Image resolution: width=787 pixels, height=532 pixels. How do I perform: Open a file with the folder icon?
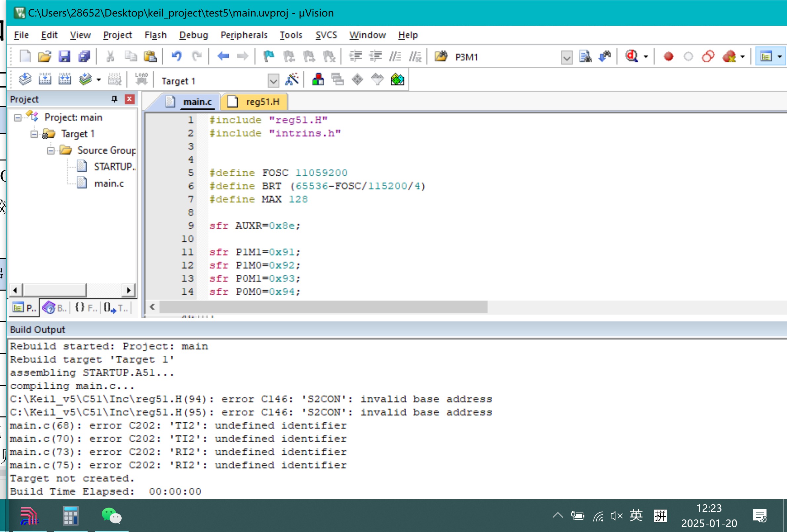pos(44,56)
